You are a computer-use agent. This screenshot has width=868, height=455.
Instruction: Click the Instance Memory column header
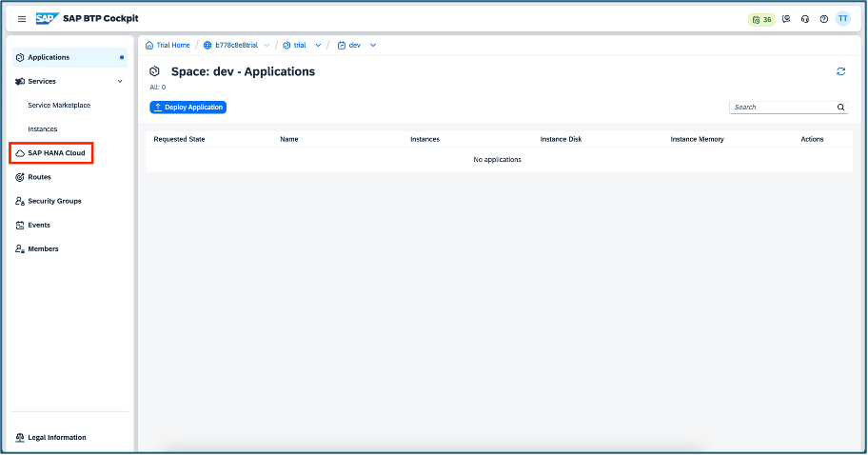click(x=697, y=140)
